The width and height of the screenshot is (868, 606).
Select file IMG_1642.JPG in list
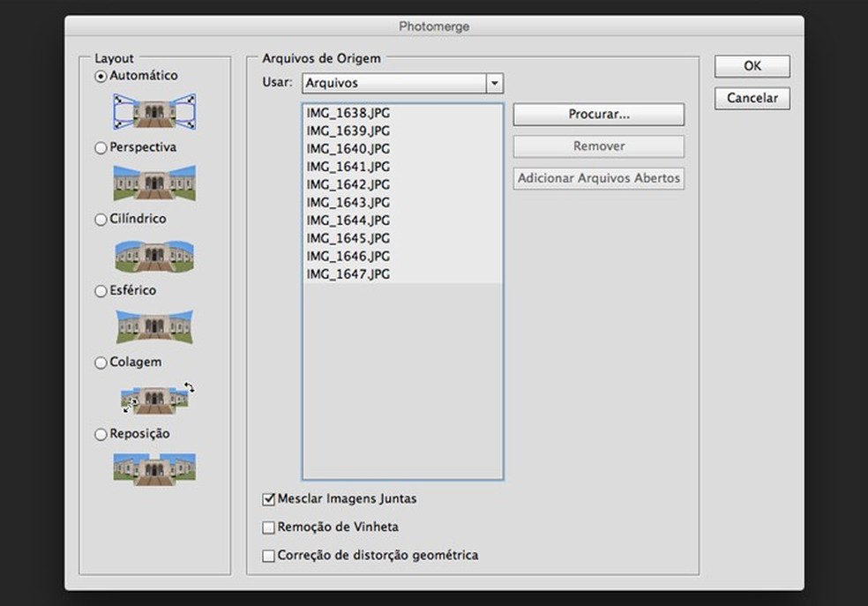[402, 184]
